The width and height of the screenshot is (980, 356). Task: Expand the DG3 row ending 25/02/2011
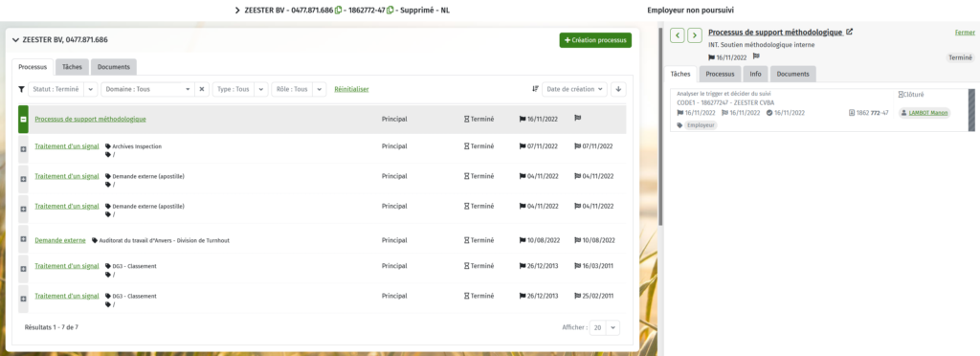23,299
